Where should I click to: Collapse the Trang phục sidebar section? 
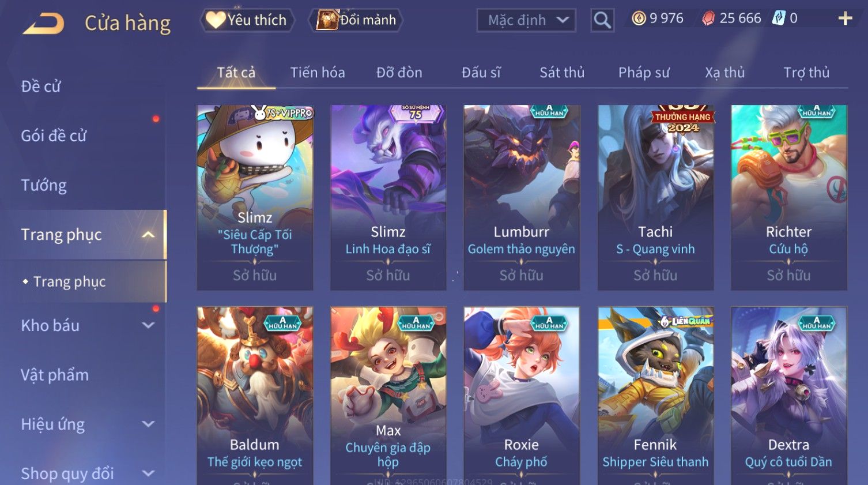pyautogui.click(x=148, y=235)
